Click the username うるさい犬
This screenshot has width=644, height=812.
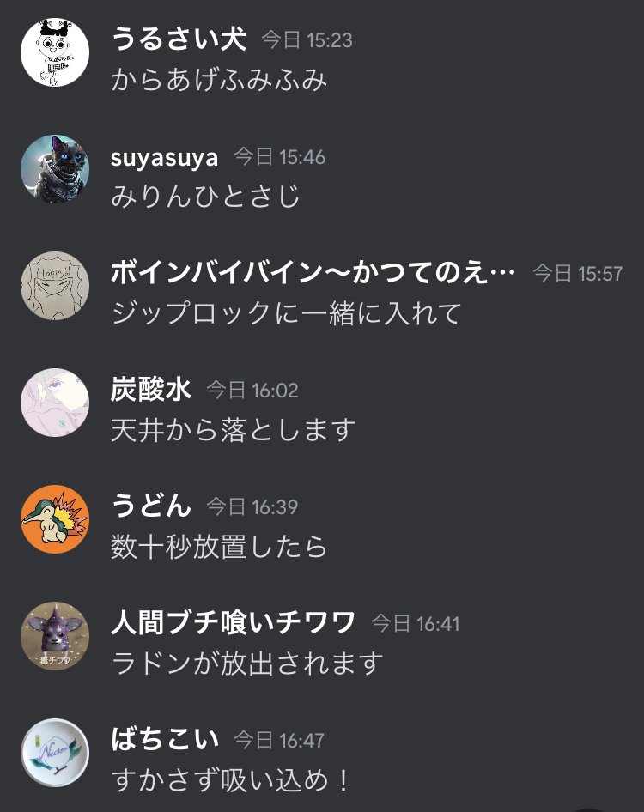[179, 39]
